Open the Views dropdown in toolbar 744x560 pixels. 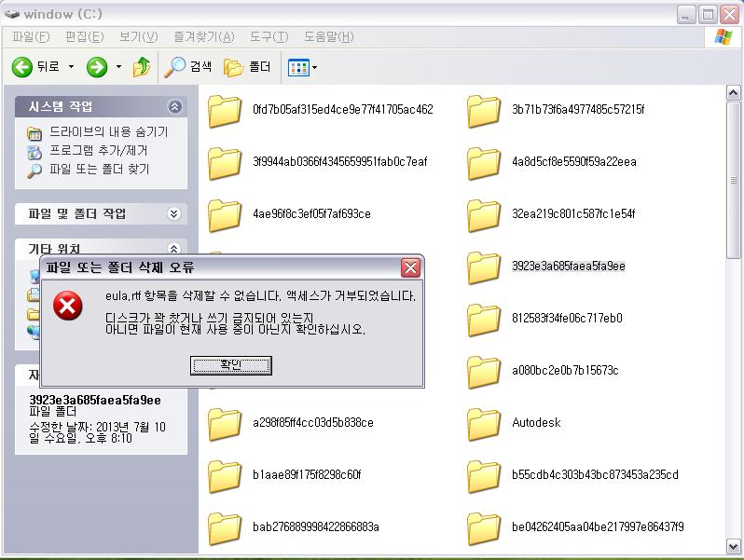point(302,67)
